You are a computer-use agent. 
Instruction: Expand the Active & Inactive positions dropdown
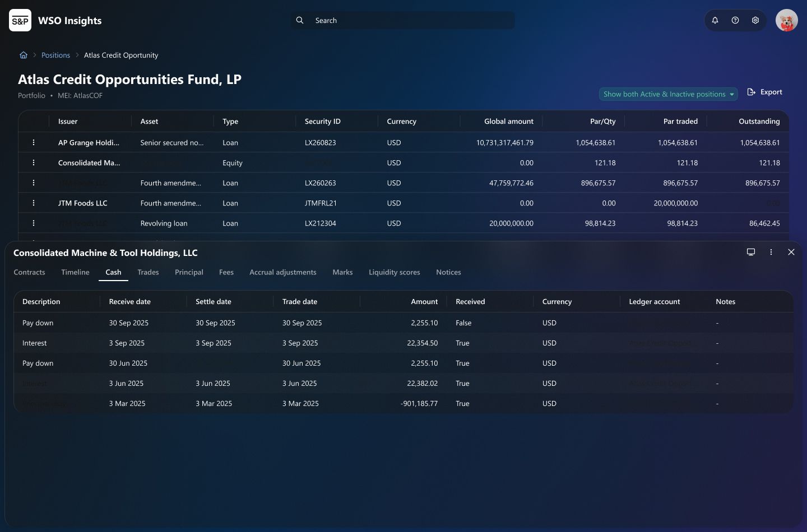pos(669,94)
